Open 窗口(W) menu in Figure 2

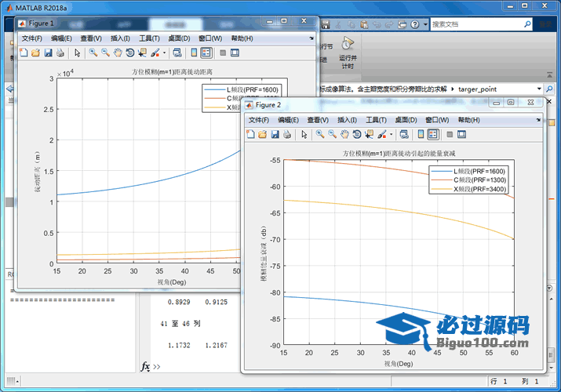coord(437,120)
